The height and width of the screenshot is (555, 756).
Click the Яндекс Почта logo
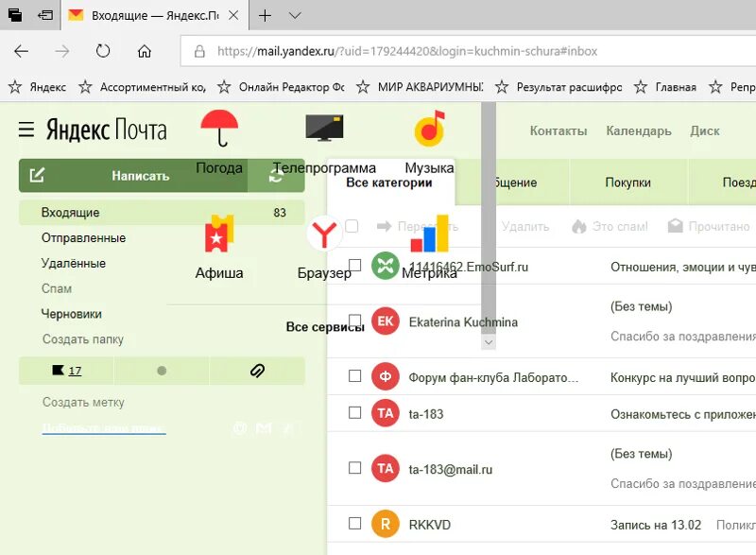pos(107,130)
